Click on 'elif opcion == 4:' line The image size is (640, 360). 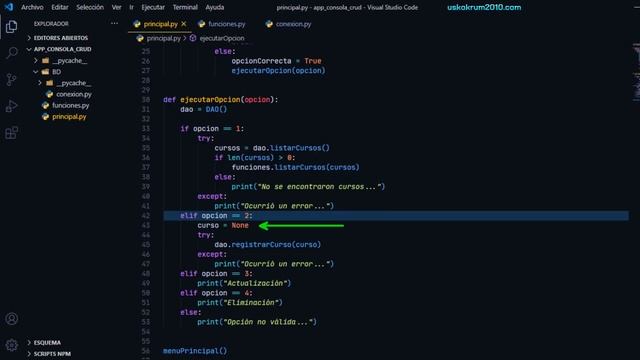216,293
